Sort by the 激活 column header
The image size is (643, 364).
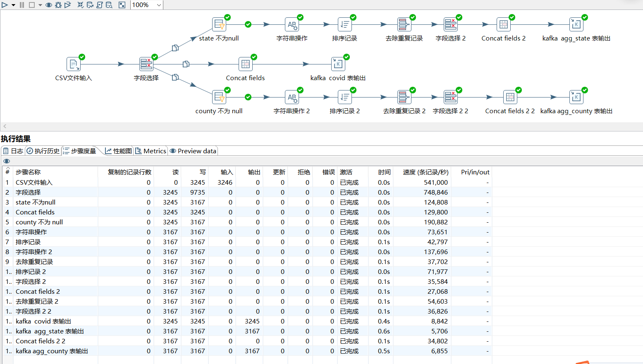tap(352, 172)
